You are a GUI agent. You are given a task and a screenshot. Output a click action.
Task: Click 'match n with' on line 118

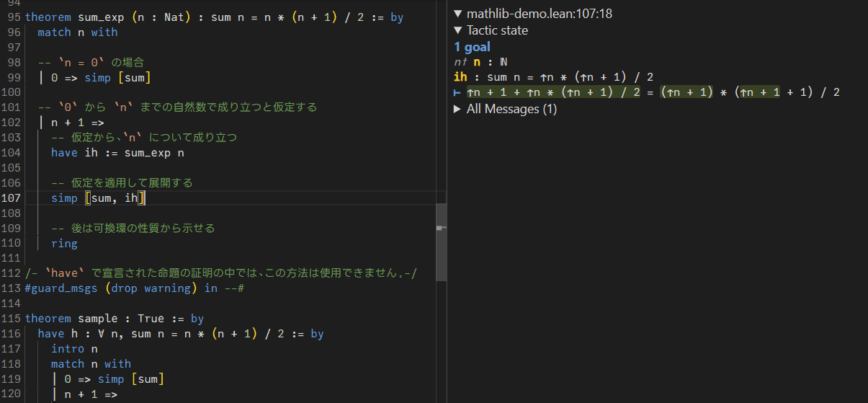(91, 365)
